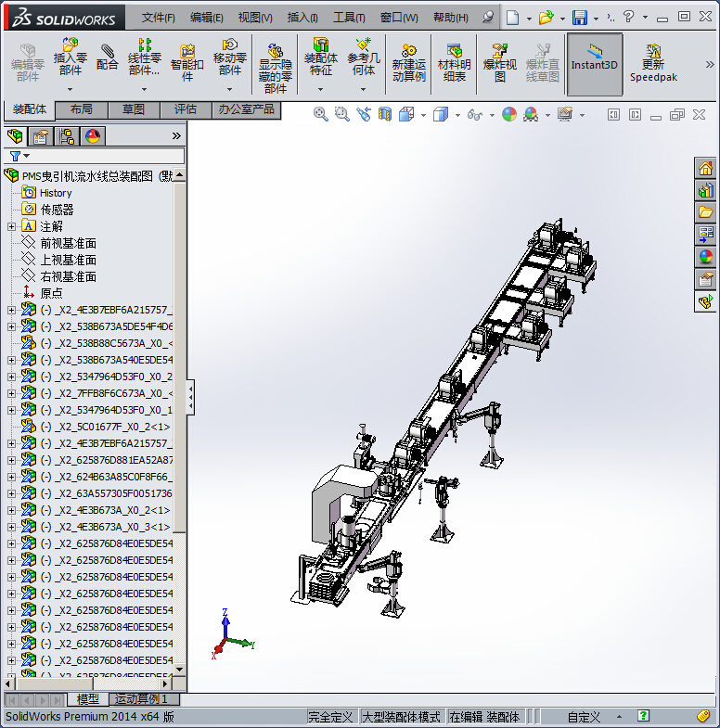The width and height of the screenshot is (720, 728).
Task: Open the FeatureManager design tree tab icon
Action: [15, 136]
